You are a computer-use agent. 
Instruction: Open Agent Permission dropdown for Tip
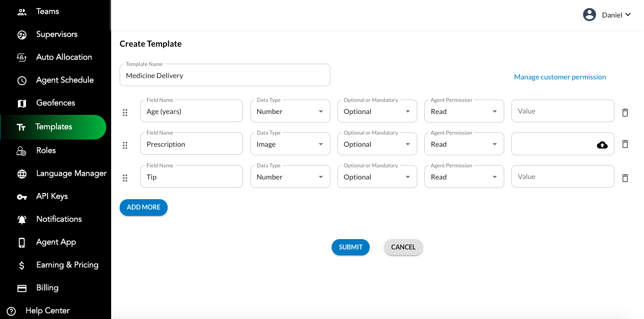(464, 177)
